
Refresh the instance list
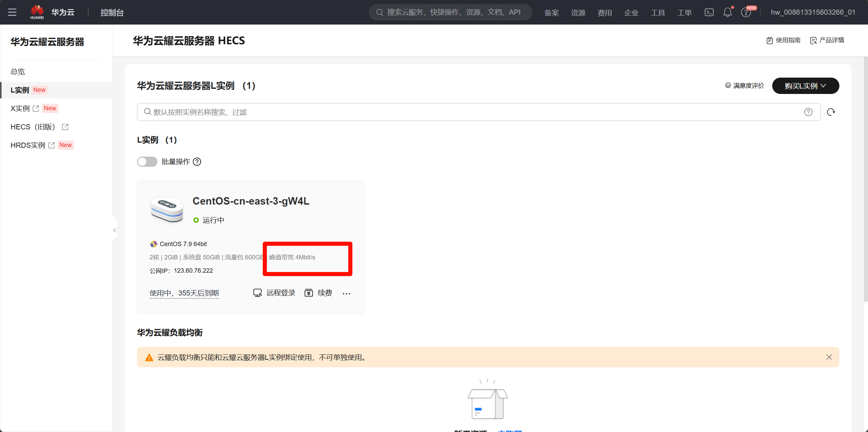831,112
